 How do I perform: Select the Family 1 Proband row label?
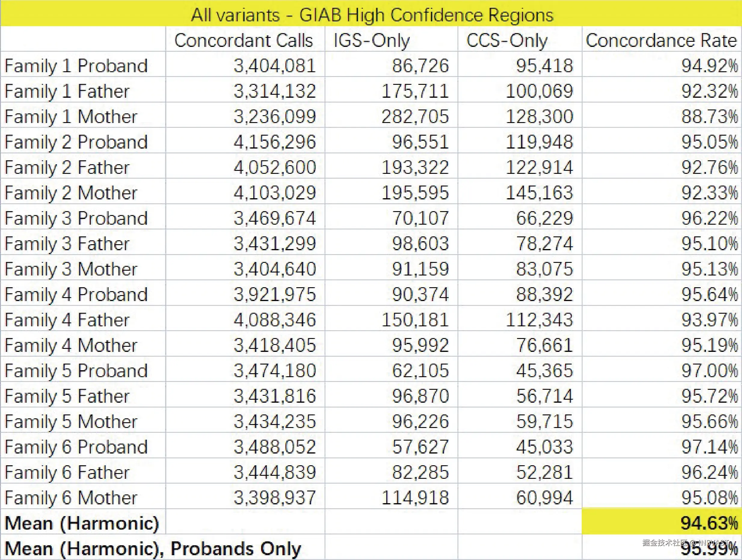coord(76,66)
